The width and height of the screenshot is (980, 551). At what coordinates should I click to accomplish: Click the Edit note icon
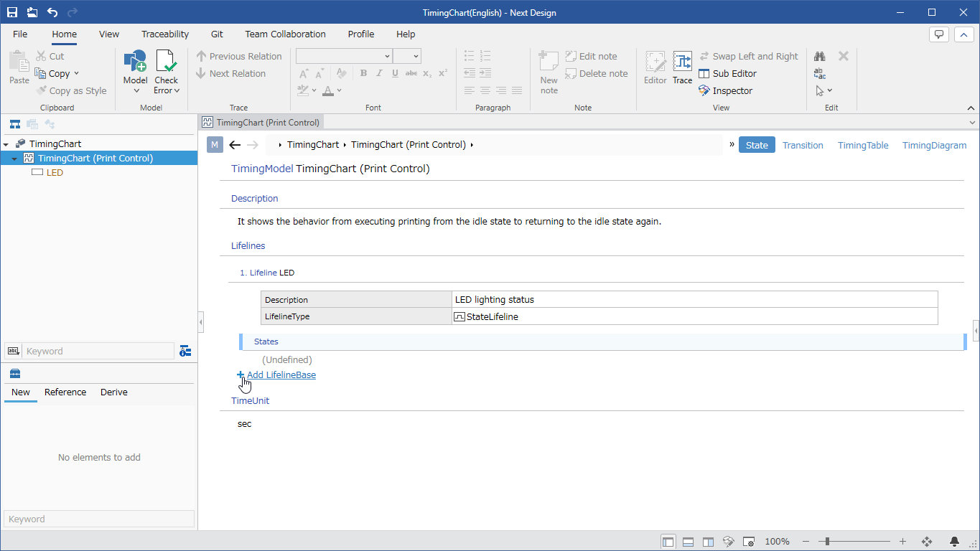(571, 56)
